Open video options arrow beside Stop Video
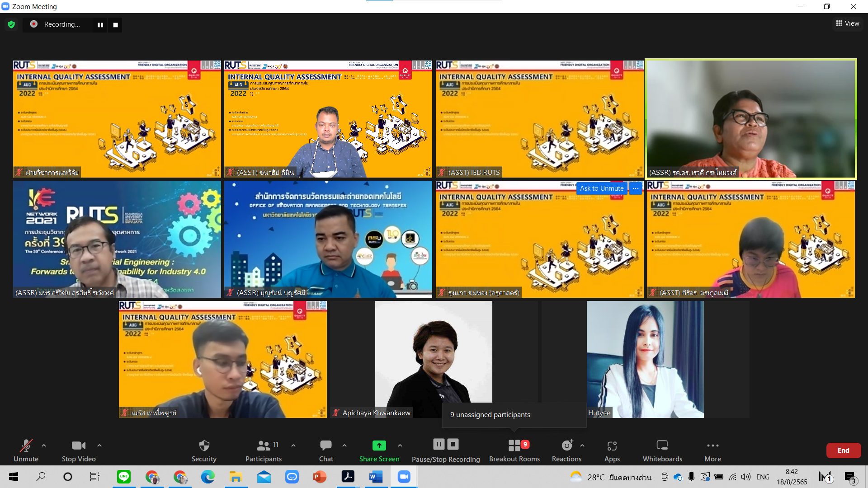 [99, 446]
